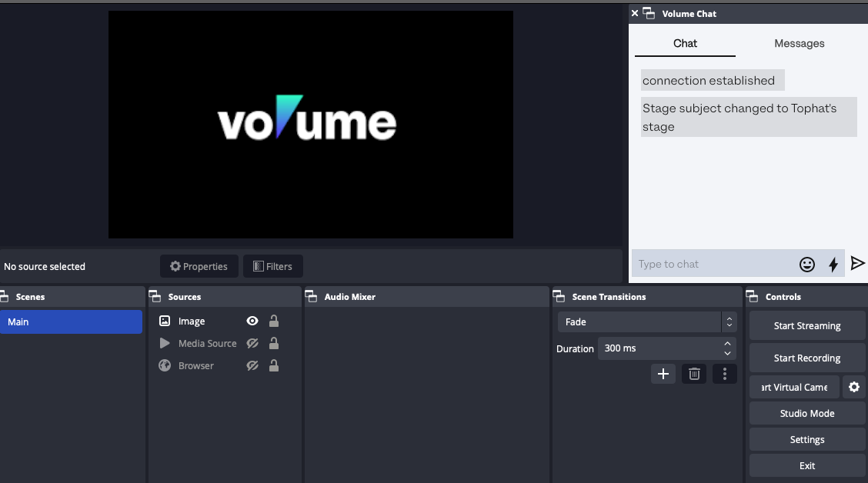Open the transition three-dots menu
Screen dimensions: 868x483
click(x=725, y=374)
